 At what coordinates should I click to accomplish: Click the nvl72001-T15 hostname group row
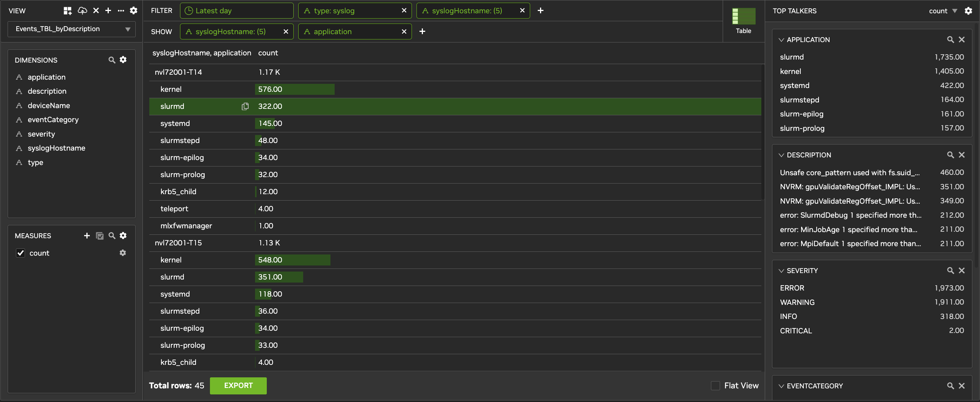(x=455, y=243)
